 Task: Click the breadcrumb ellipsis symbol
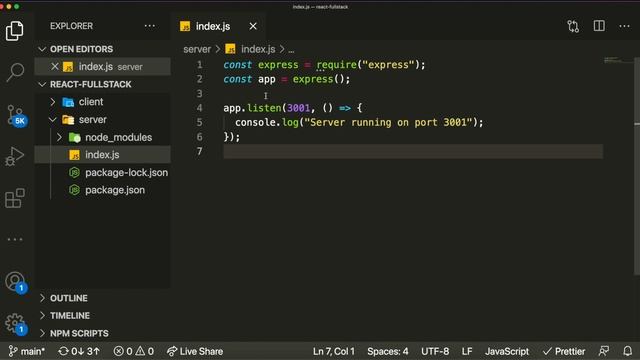pyautogui.click(x=291, y=50)
